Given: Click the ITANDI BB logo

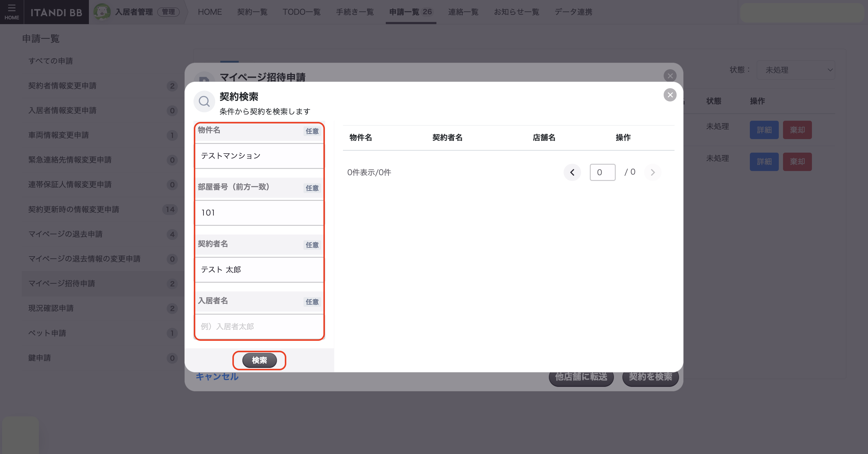Looking at the screenshot, I should (x=56, y=12).
